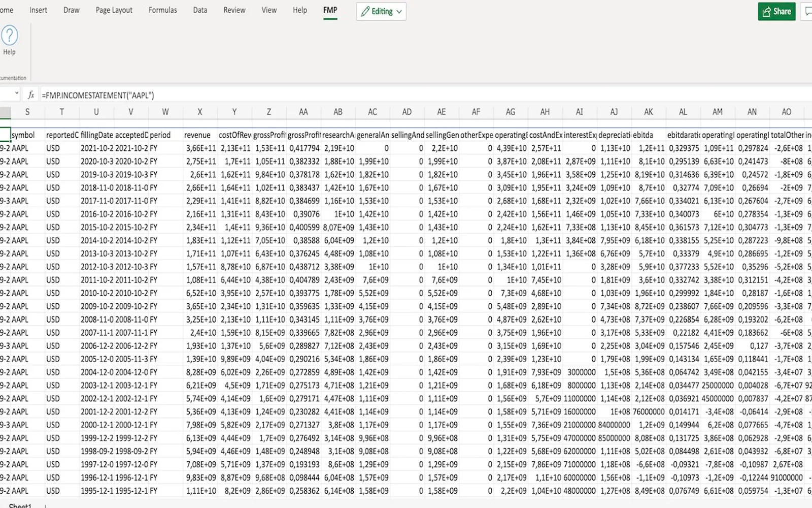The width and height of the screenshot is (812, 508).
Task: Select column S header
Action: tap(27, 112)
